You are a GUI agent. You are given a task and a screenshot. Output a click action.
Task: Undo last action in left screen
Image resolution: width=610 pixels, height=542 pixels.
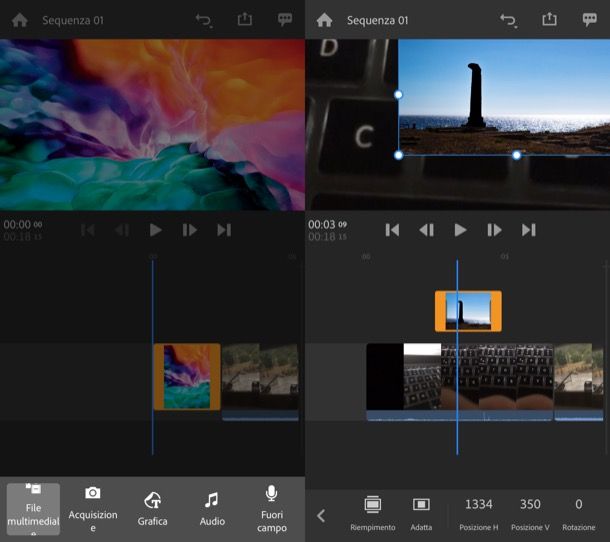(203, 20)
